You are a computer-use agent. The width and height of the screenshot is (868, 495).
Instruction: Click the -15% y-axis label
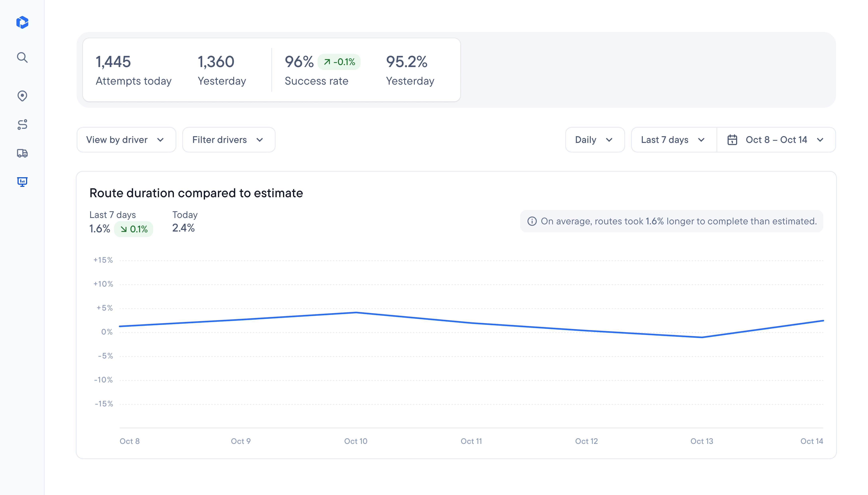tap(104, 404)
